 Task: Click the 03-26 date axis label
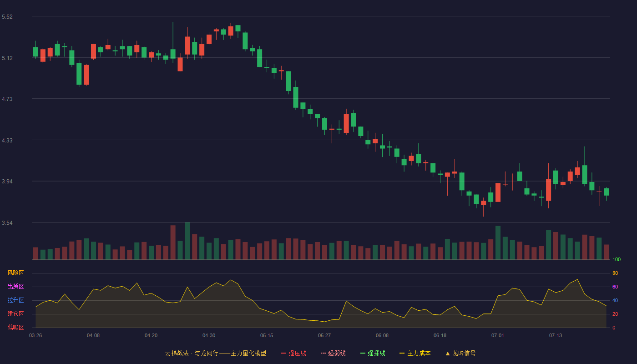coord(35,335)
